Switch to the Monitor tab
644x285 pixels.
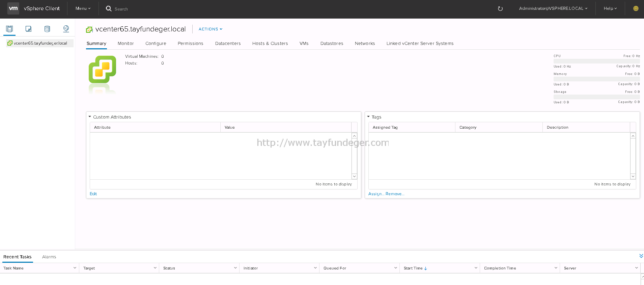coord(126,43)
